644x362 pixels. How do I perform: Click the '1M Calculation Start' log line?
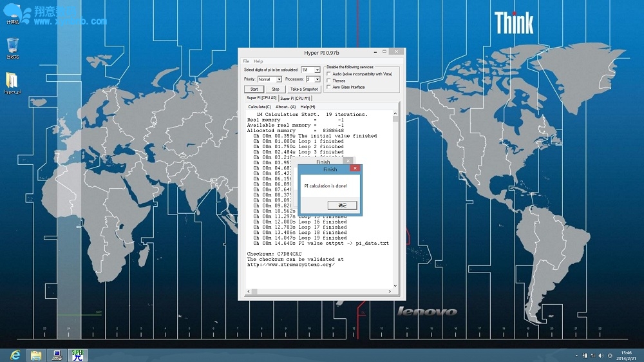312,114
